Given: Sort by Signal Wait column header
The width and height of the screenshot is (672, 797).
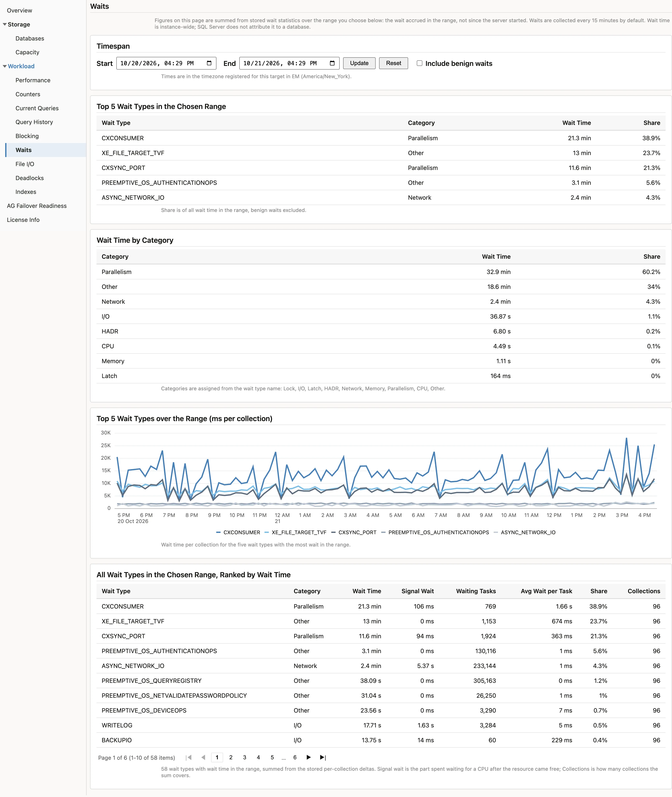Looking at the screenshot, I should coord(418,591).
